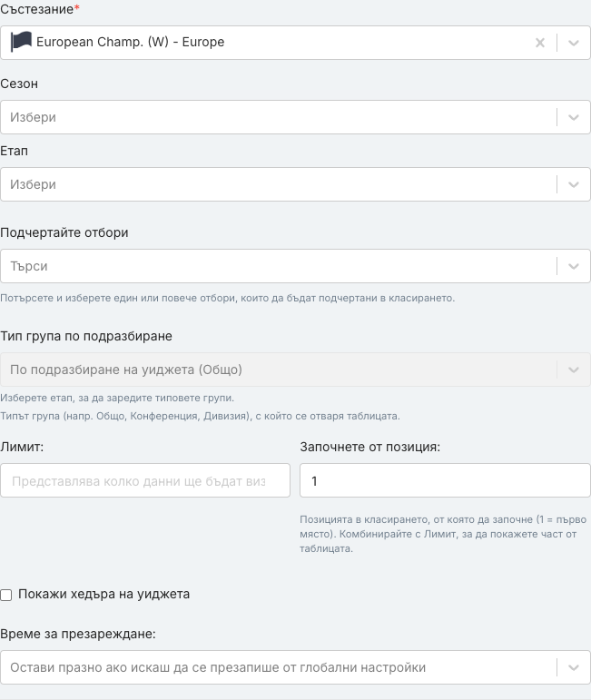Click the Започнете от позиция field
This screenshot has width=591, height=700.
[445, 480]
